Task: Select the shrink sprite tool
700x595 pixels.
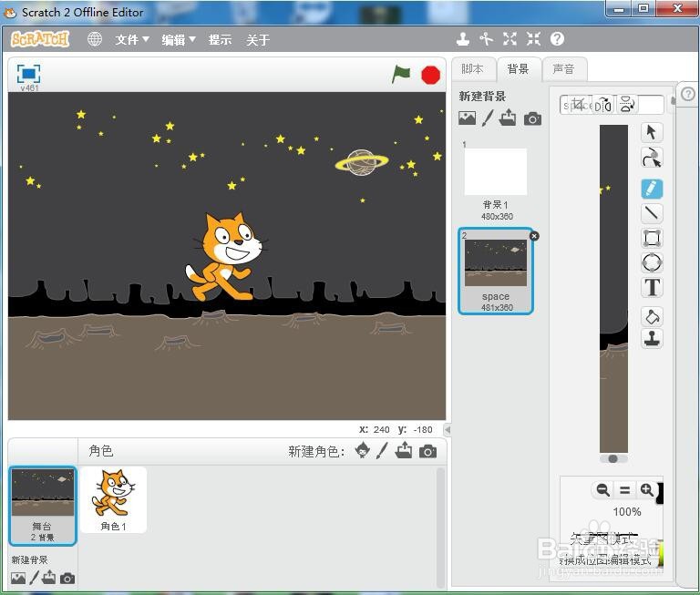Action: (x=533, y=39)
